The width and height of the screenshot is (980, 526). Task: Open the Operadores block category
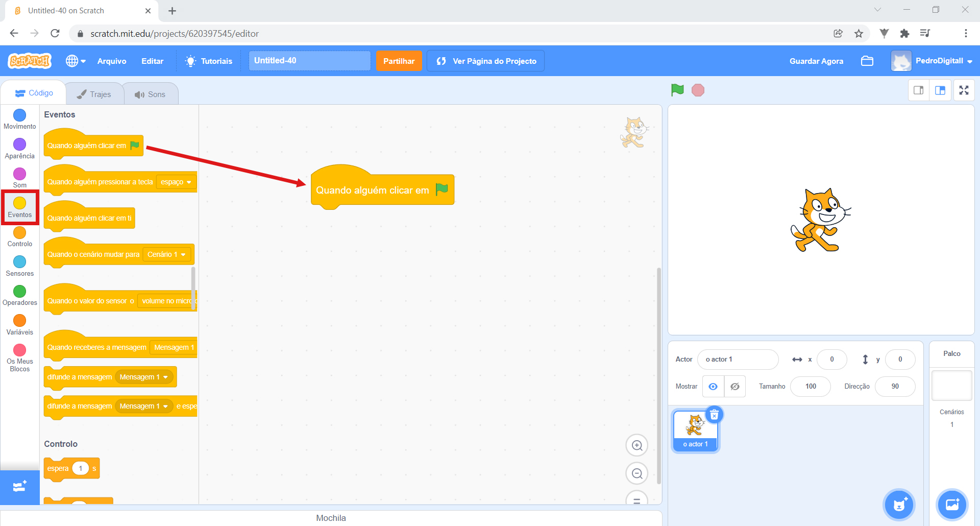point(20,295)
